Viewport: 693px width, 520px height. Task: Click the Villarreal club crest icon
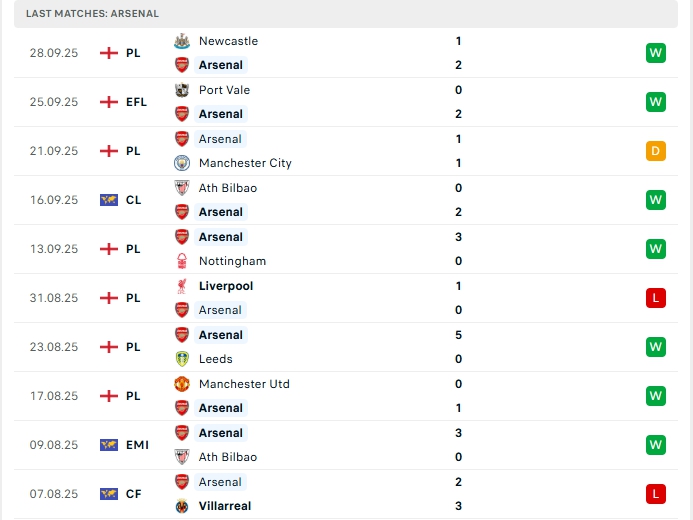pos(182,506)
